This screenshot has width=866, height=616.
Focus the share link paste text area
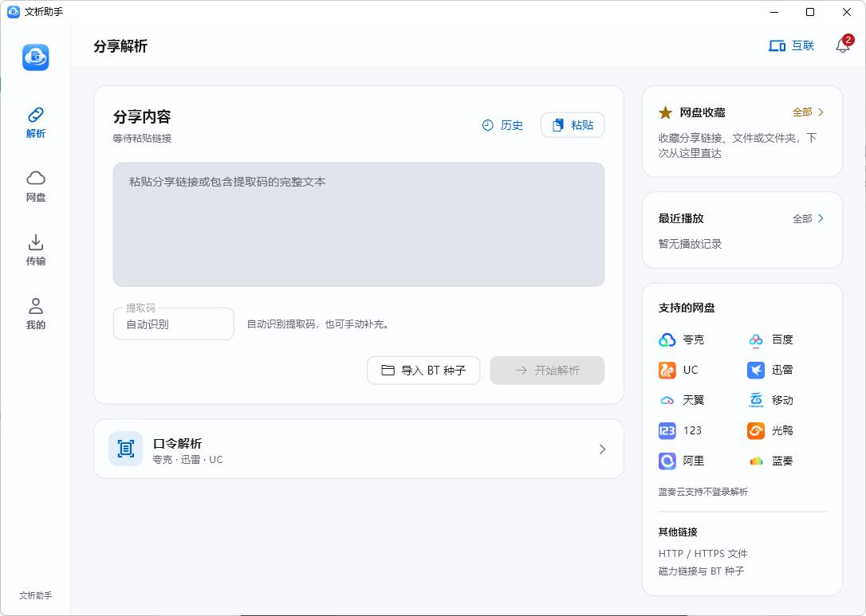click(x=358, y=224)
